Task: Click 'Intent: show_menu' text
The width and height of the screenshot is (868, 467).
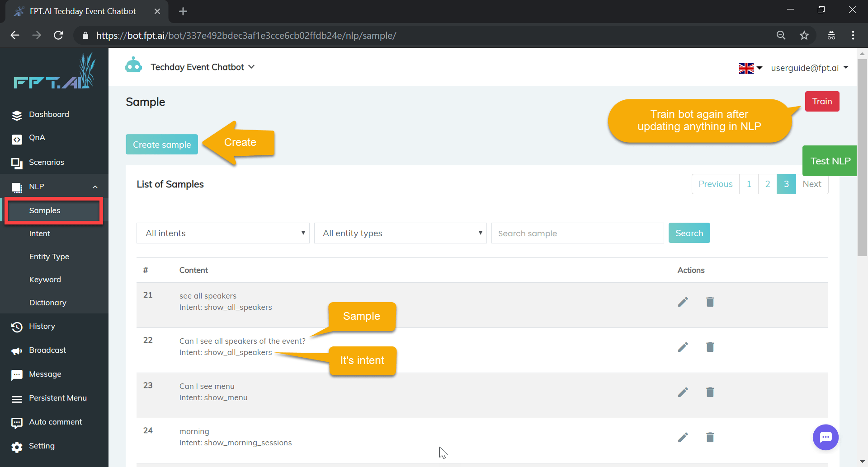Action: coord(213,397)
